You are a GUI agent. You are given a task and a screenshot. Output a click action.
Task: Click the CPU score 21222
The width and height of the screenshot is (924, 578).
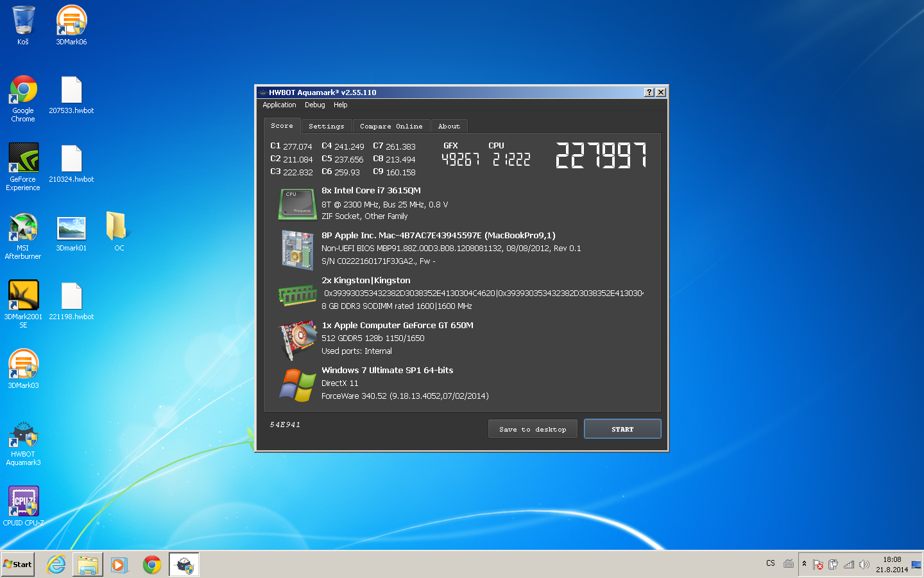pos(511,159)
